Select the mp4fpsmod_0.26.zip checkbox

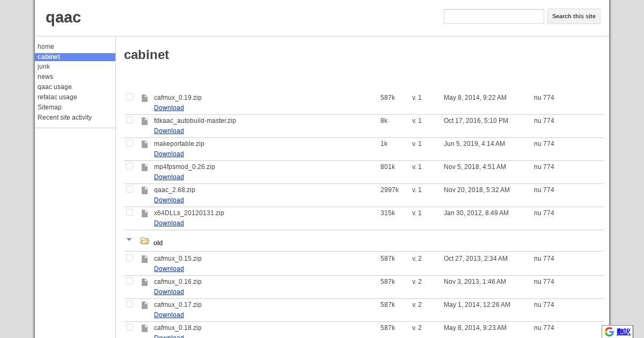[129, 166]
